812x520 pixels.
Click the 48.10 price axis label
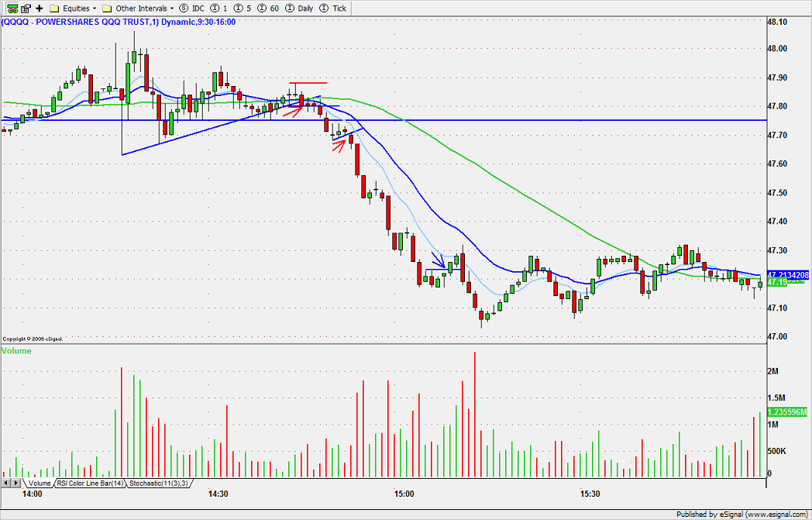[777, 22]
